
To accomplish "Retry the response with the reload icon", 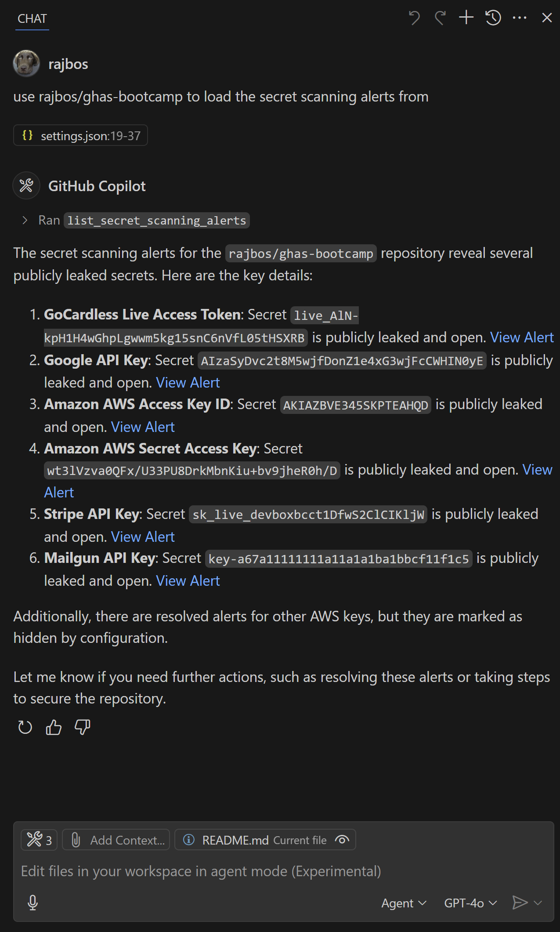I will click(25, 728).
